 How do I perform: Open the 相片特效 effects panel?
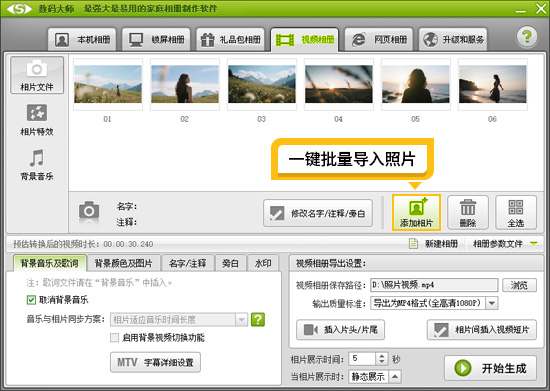coord(37,120)
